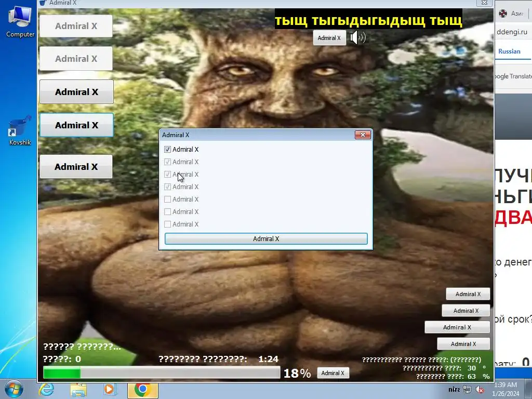Open the Computer desktop icon
Screen dimensions: 532x399
pos(20,21)
